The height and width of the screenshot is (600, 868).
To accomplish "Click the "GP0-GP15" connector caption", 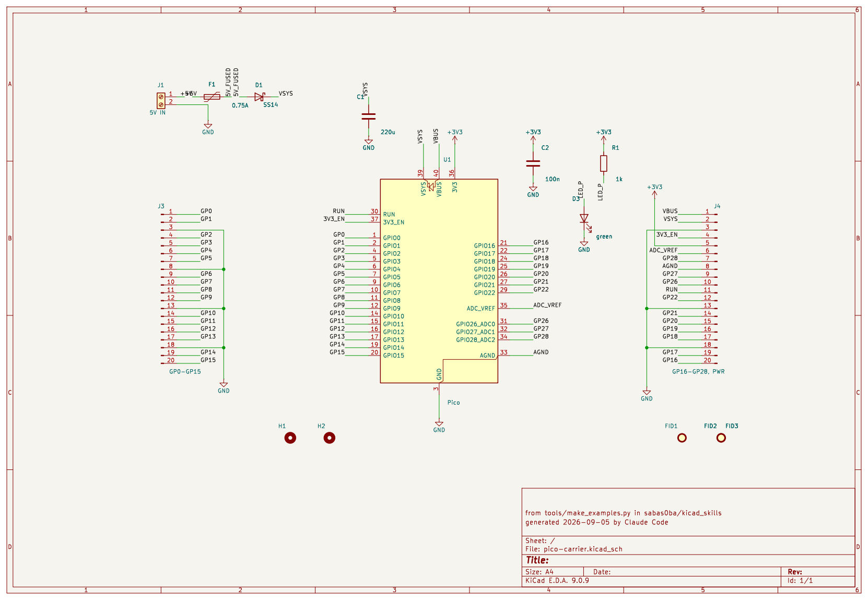I will tap(185, 372).
